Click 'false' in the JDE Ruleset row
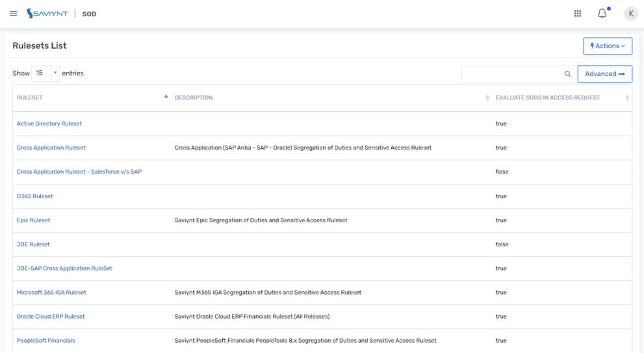The height and width of the screenshot is (353, 644). coord(502,244)
